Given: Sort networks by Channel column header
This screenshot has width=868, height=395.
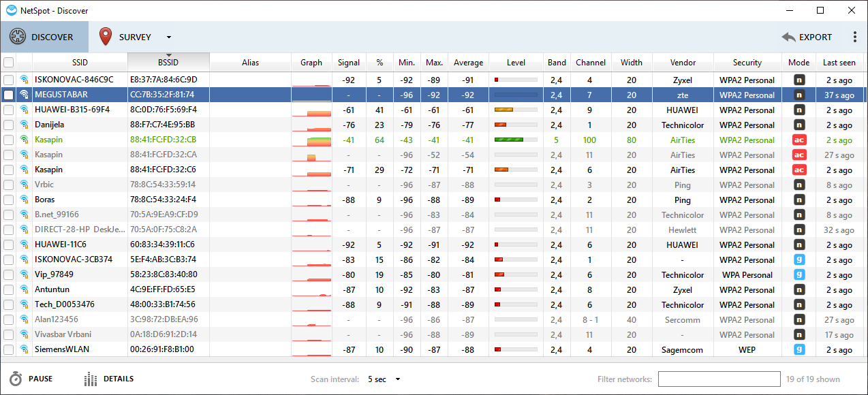Looking at the screenshot, I should [591, 63].
